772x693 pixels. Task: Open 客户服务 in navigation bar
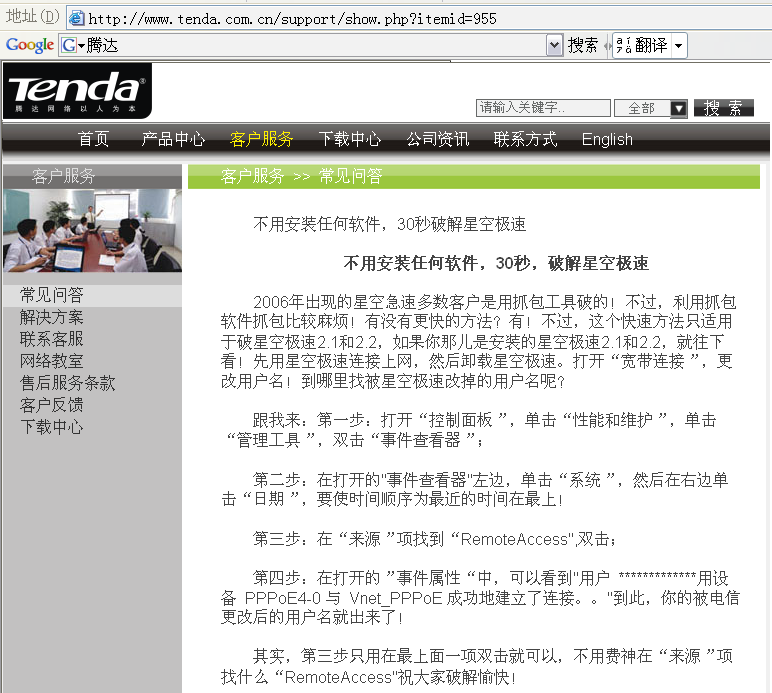tap(261, 139)
